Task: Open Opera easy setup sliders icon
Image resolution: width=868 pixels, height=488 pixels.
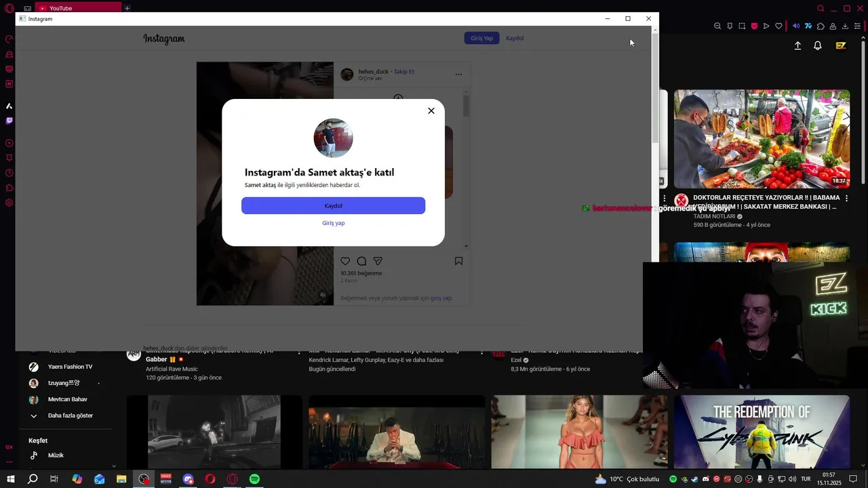Action: point(857,26)
